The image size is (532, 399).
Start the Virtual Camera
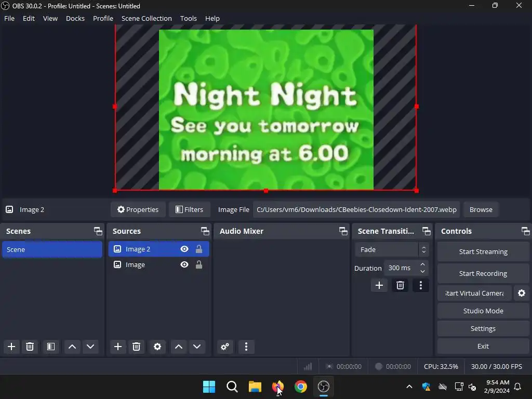(474, 293)
